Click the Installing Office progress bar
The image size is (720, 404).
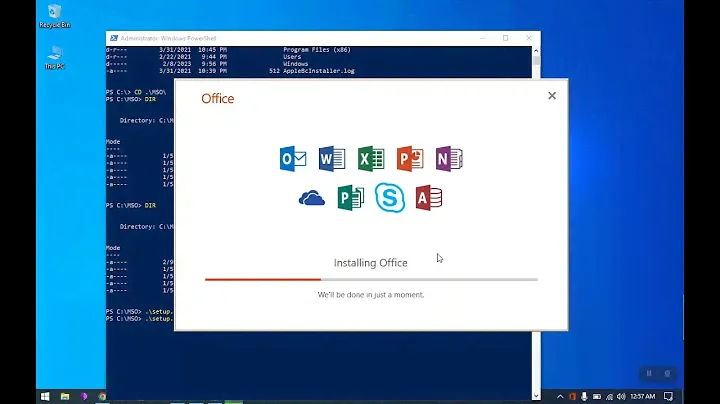[371, 279]
